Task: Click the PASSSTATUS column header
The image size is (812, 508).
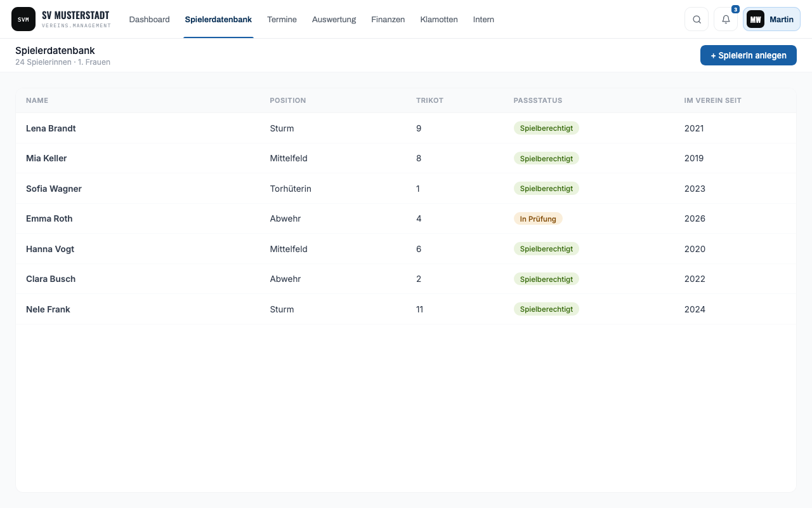Action: point(537,100)
